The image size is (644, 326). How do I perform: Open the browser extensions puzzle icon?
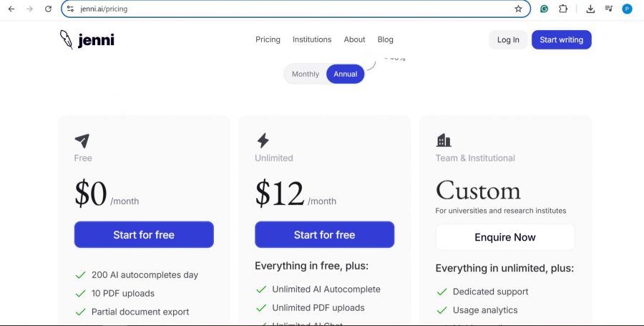[563, 9]
